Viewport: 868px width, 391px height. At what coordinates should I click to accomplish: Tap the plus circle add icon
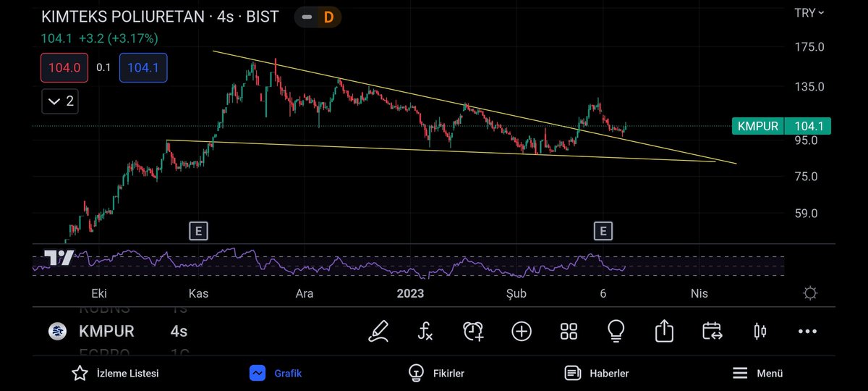[x=521, y=332]
